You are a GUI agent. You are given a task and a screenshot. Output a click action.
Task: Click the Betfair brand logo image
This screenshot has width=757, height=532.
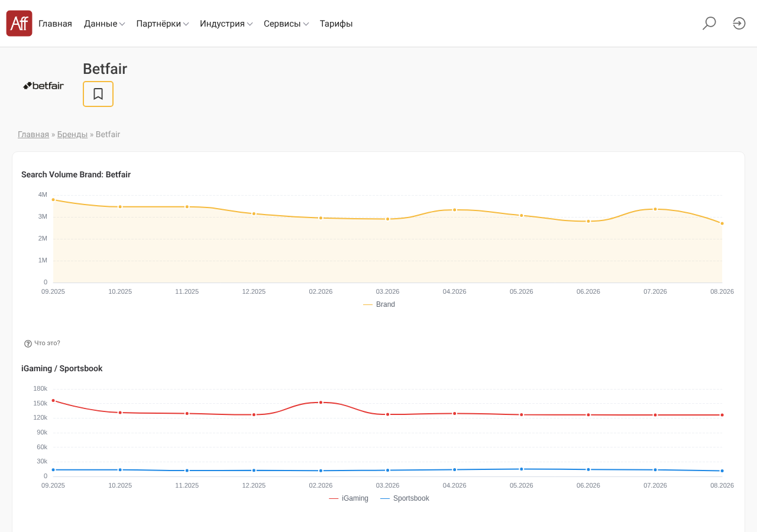[x=43, y=86]
